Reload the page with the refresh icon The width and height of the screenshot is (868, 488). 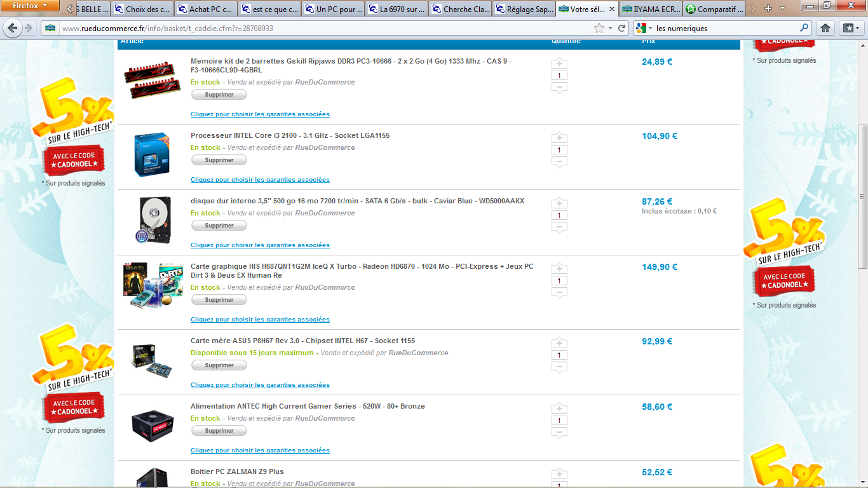(x=622, y=28)
